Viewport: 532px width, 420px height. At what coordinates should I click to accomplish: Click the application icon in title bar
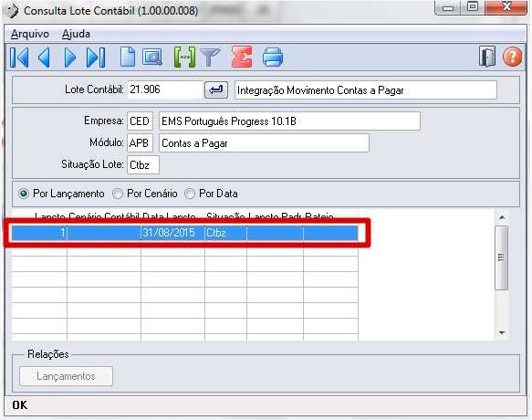12,11
